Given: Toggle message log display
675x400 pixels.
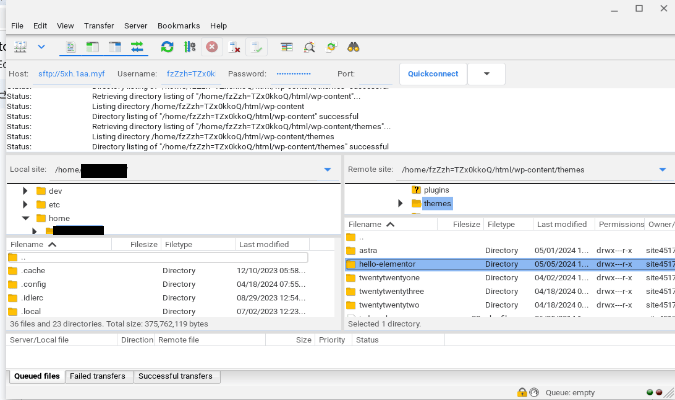Looking at the screenshot, I should [71, 47].
